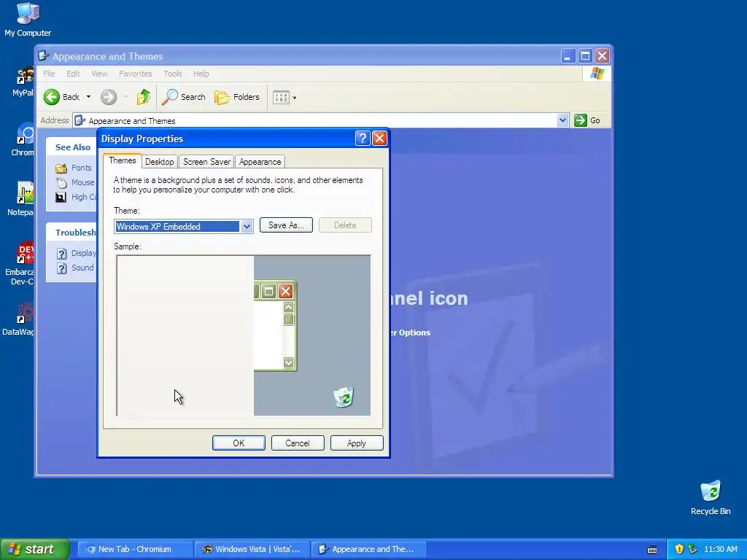Image resolution: width=747 pixels, height=560 pixels.
Task: Open the Sound troubleshooter link
Action: point(82,268)
